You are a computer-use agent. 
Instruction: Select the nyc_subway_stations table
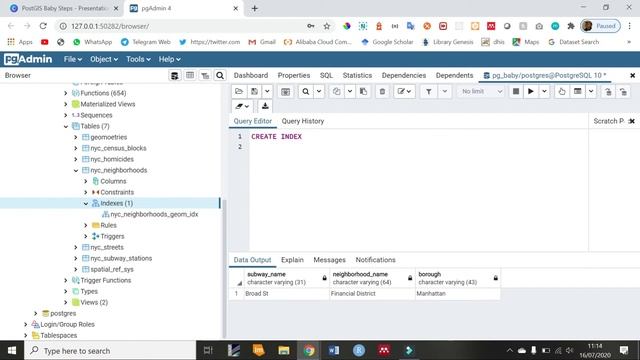coord(121,258)
